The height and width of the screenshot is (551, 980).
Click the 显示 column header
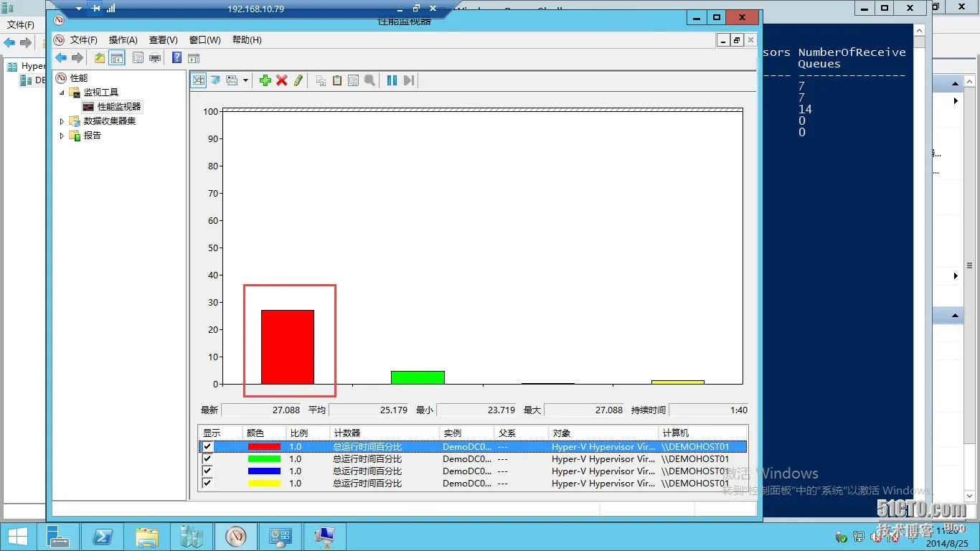pyautogui.click(x=221, y=433)
